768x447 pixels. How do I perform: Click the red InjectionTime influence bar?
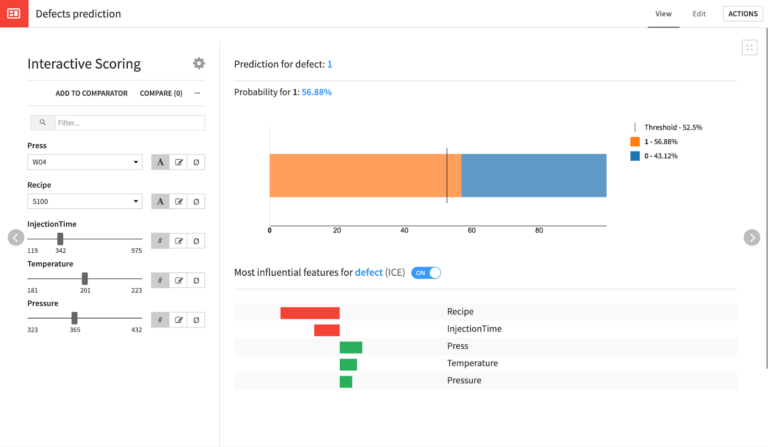327,330
